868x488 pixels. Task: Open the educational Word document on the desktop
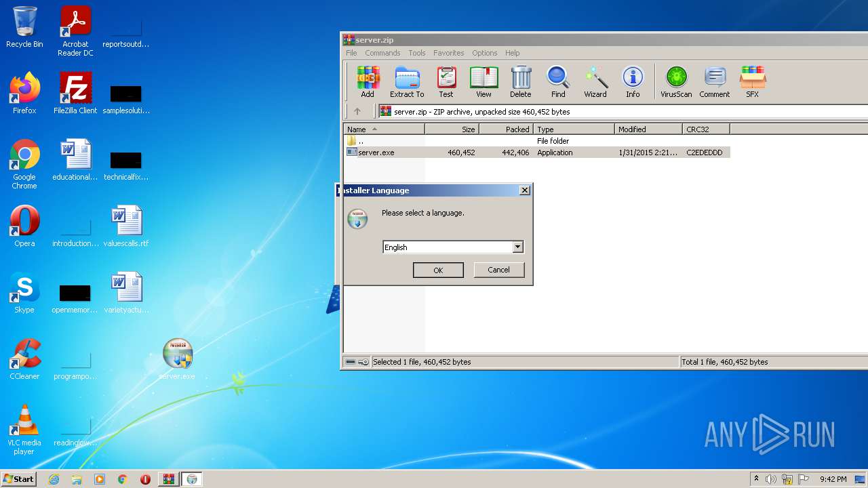75,160
